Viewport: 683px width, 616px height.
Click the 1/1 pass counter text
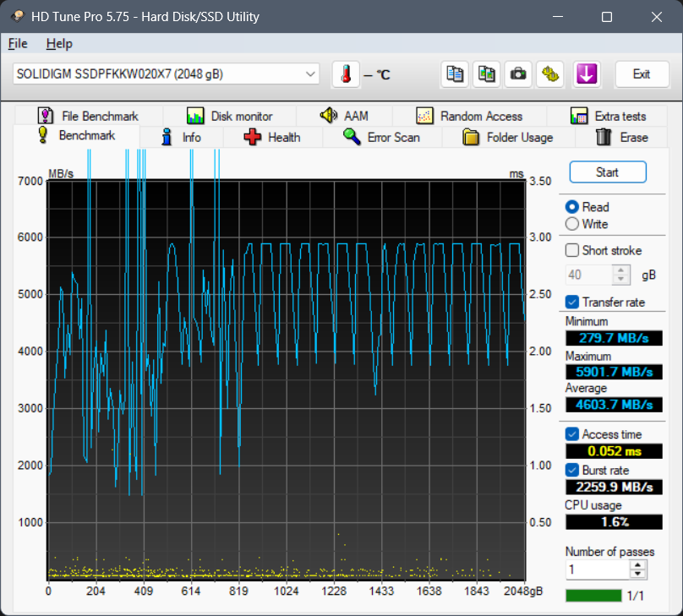[x=635, y=596]
